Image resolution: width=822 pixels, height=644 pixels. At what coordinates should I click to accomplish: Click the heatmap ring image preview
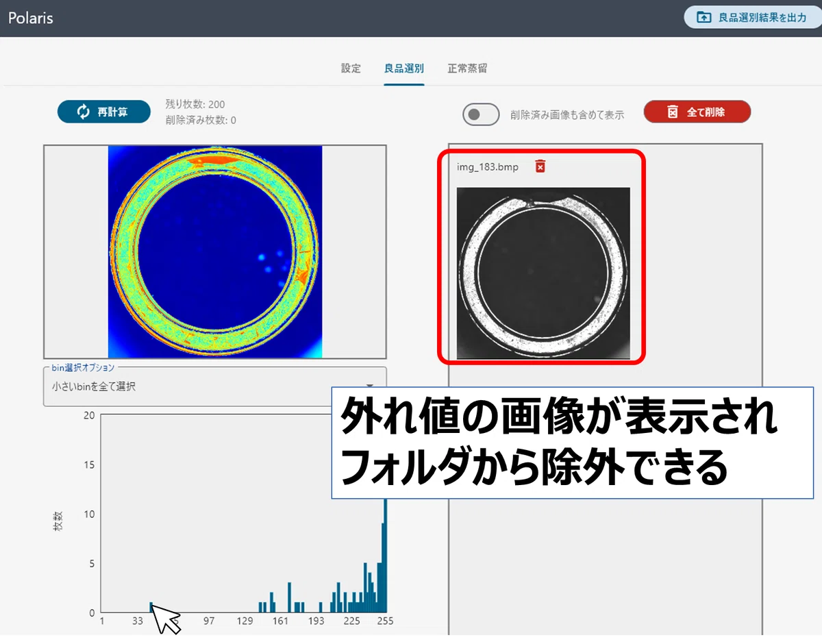click(x=215, y=251)
